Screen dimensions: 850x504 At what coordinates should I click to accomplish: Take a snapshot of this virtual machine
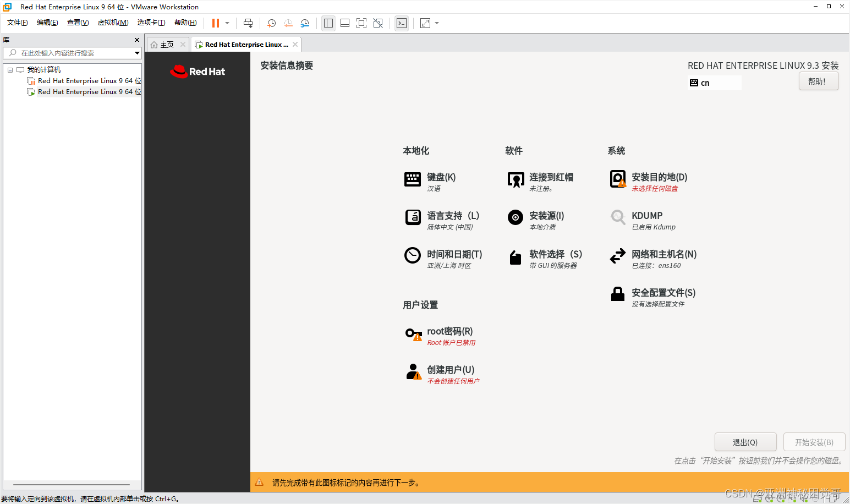point(271,23)
